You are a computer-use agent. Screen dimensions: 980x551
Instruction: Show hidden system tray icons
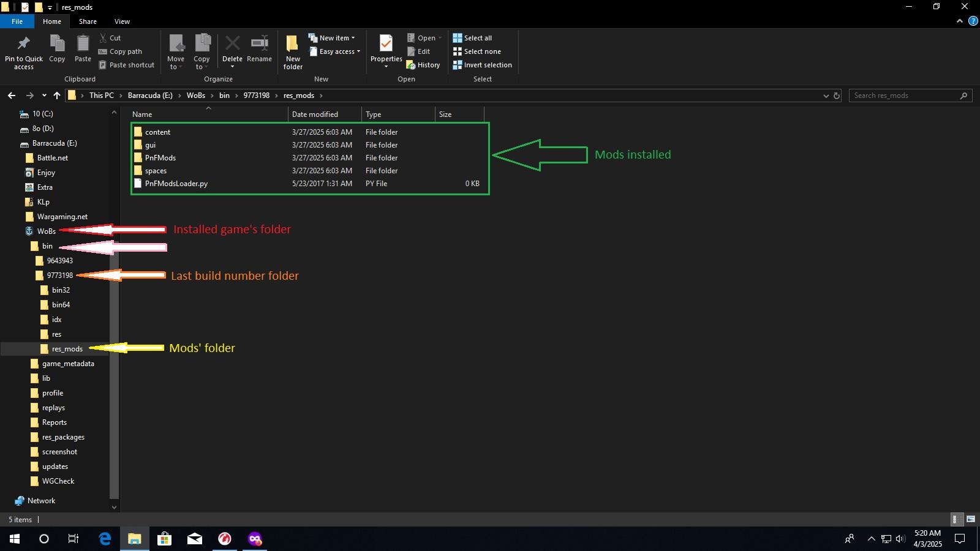click(871, 539)
